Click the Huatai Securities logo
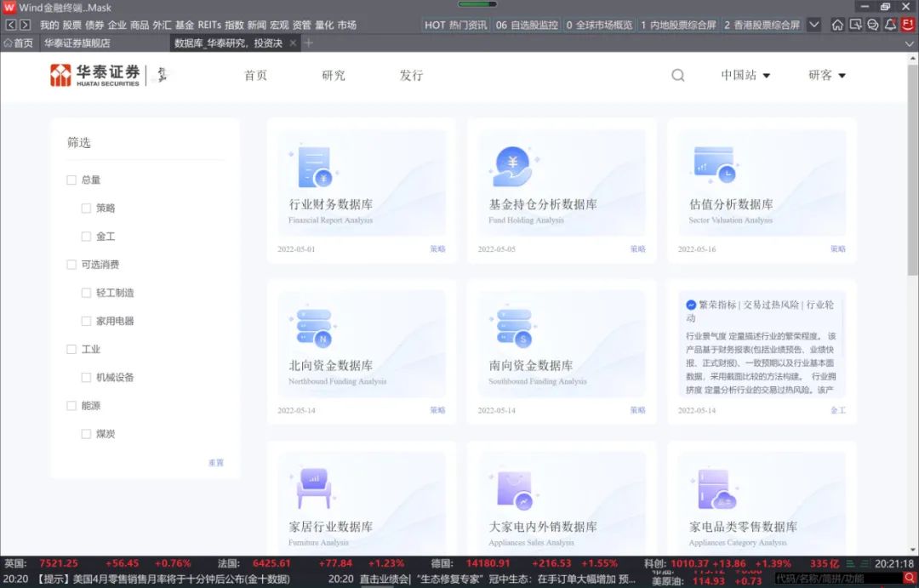Viewport: 919px width, 588px height. 95,75
